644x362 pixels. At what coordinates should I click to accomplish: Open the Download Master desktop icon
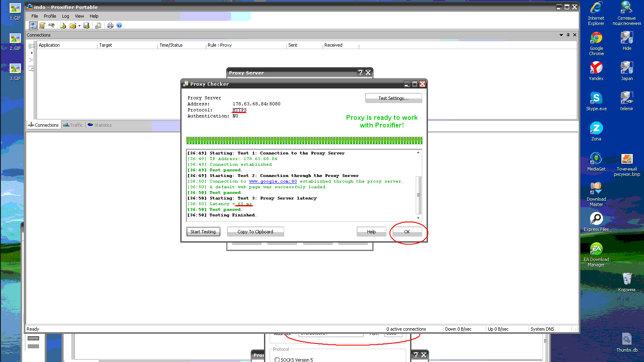(596, 194)
